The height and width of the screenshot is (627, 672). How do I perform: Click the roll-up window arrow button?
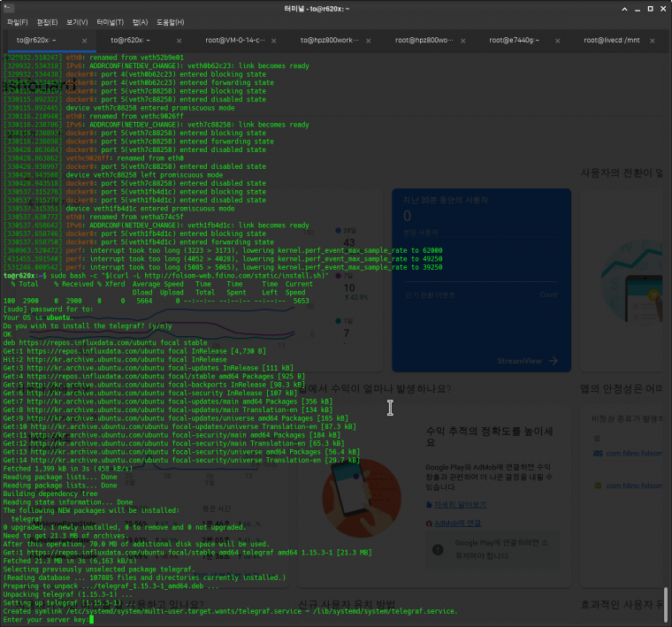click(624, 9)
